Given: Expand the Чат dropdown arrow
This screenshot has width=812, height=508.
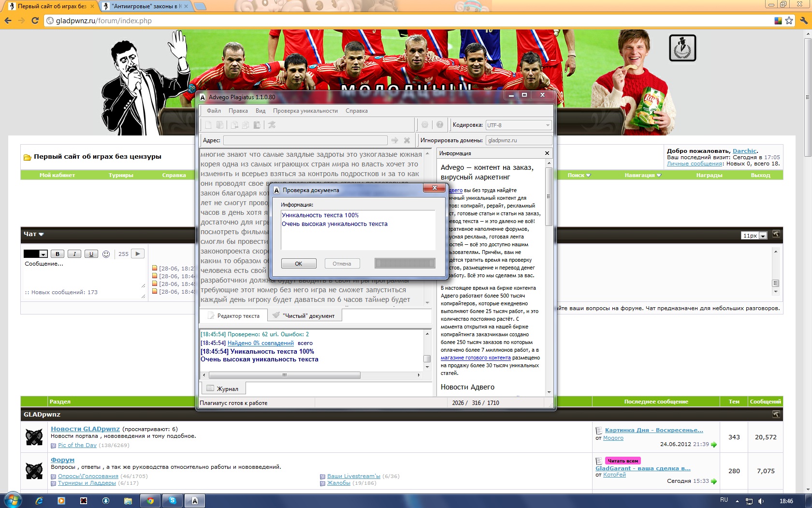Looking at the screenshot, I should click(x=41, y=234).
